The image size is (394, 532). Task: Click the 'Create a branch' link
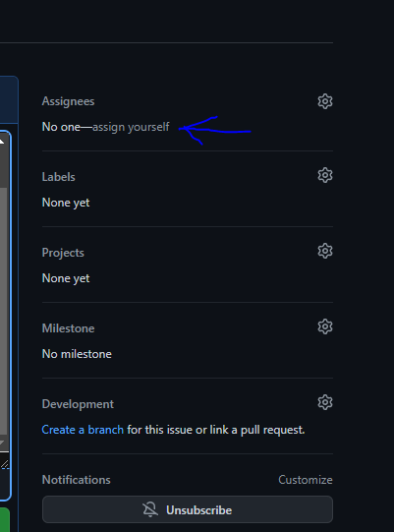coord(83,430)
